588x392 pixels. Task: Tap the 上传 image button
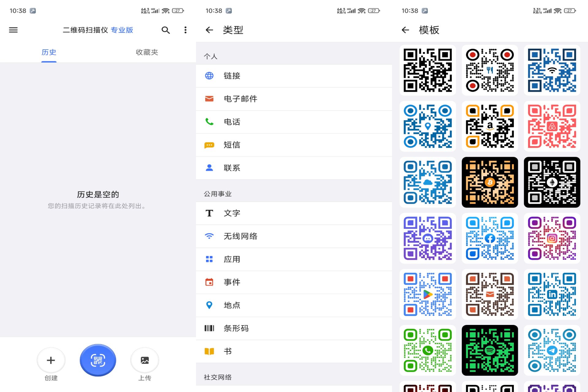coord(145,360)
